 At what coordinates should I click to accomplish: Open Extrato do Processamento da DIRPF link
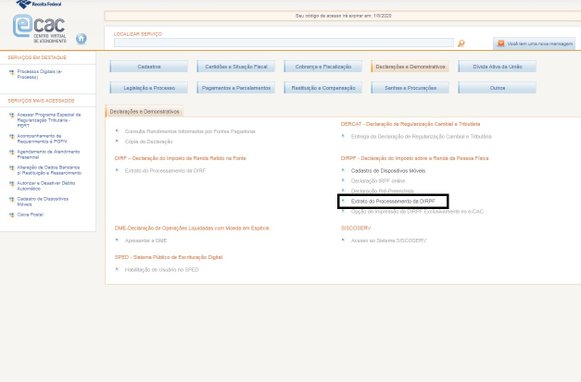click(x=393, y=202)
